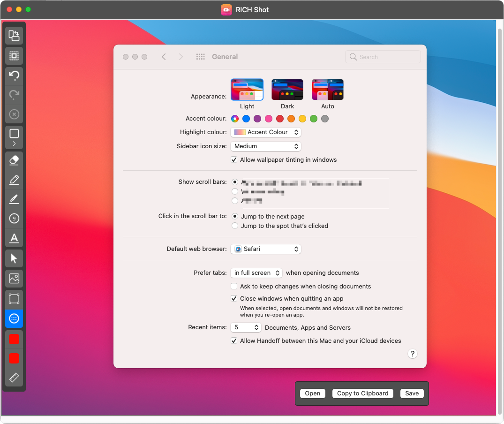
Task: Choose the Pencil drawing tool
Action: point(14,180)
